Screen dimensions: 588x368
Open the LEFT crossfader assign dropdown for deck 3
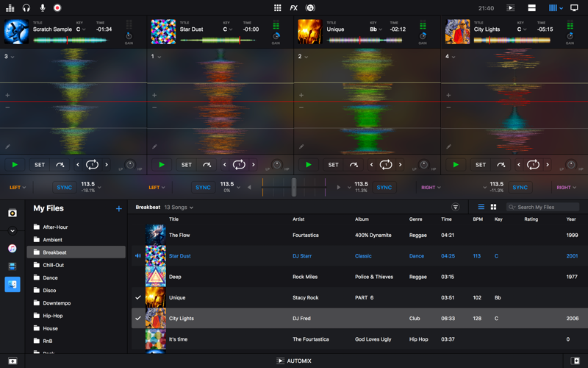pos(18,188)
